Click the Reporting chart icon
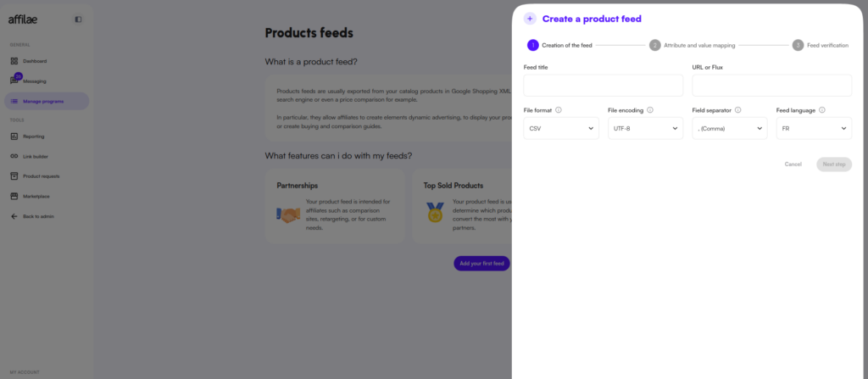 (14, 136)
